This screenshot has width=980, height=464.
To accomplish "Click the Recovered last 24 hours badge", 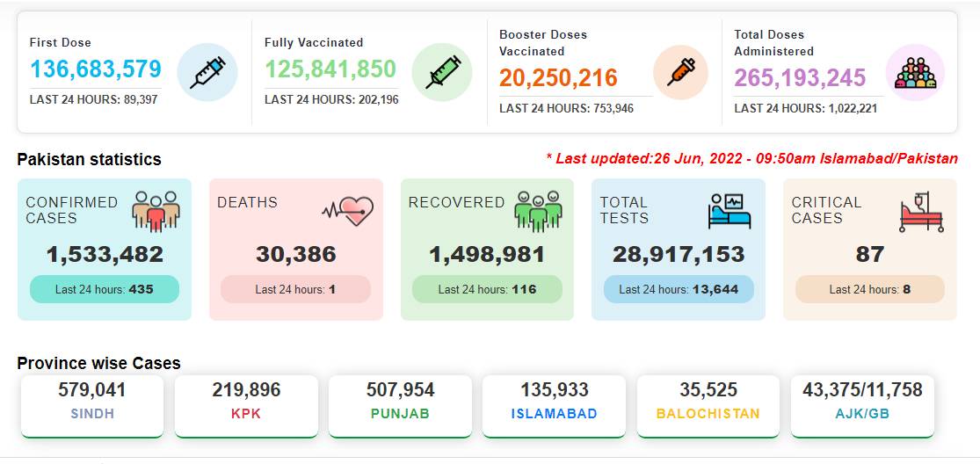I will (x=487, y=289).
